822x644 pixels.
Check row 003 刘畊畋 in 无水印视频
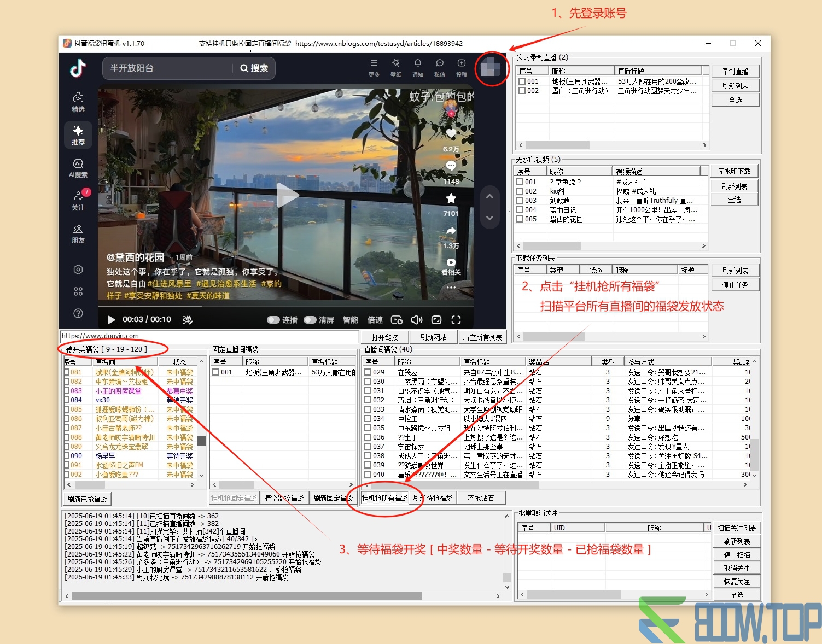coord(520,201)
